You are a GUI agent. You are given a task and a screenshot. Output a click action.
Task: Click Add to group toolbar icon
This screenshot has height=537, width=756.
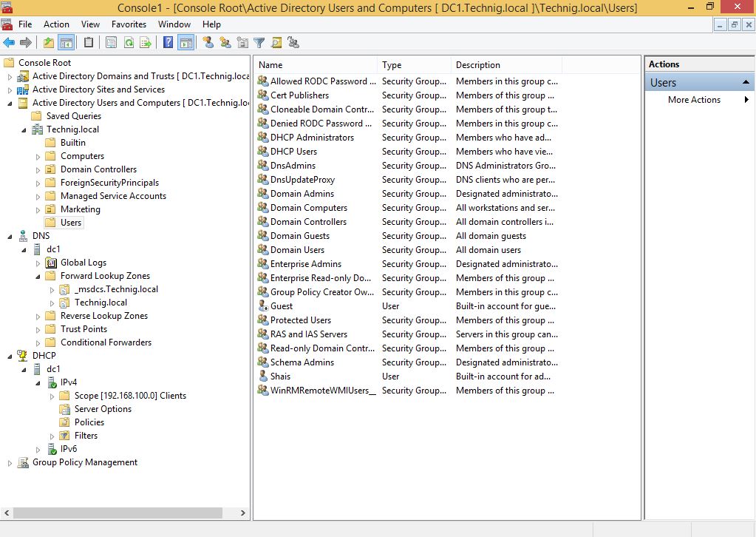point(293,42)
